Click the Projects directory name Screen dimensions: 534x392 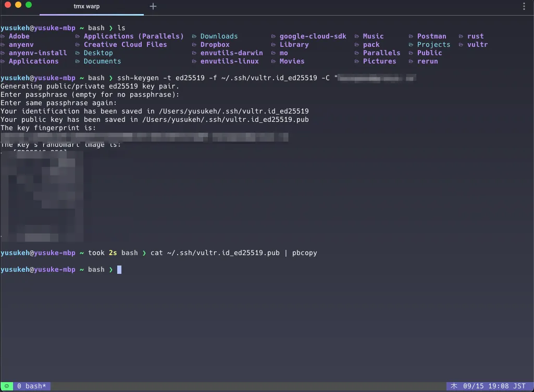(x=433, y=45)
